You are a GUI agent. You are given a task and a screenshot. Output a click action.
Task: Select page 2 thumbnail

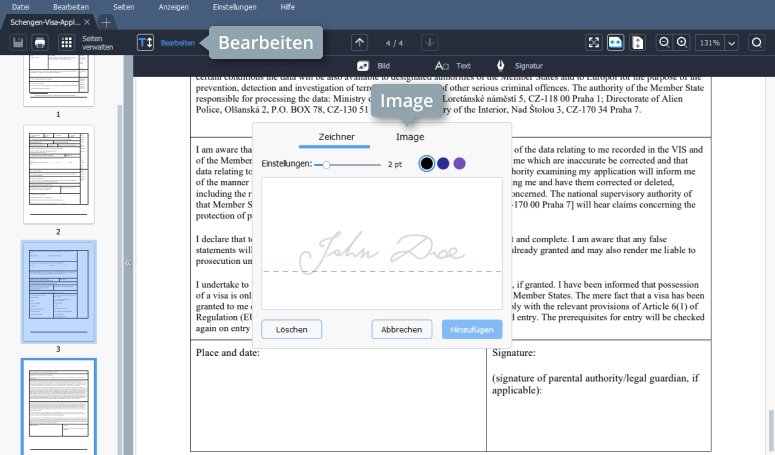coord(59,174)
